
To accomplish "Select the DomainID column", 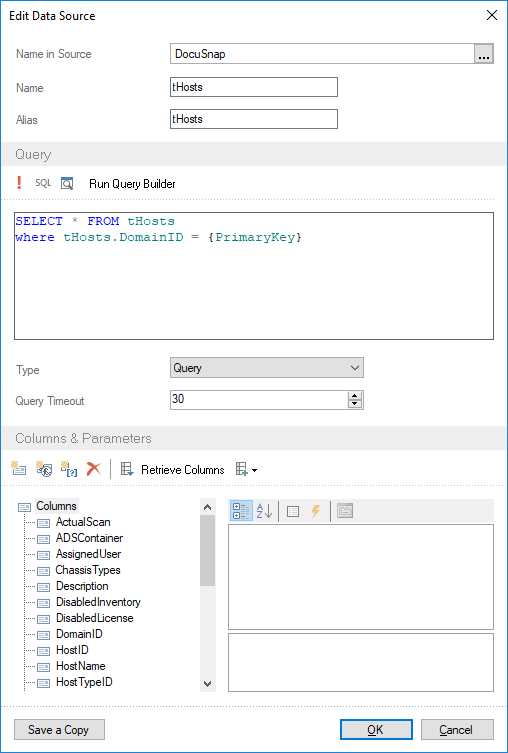I will (79, 634).
